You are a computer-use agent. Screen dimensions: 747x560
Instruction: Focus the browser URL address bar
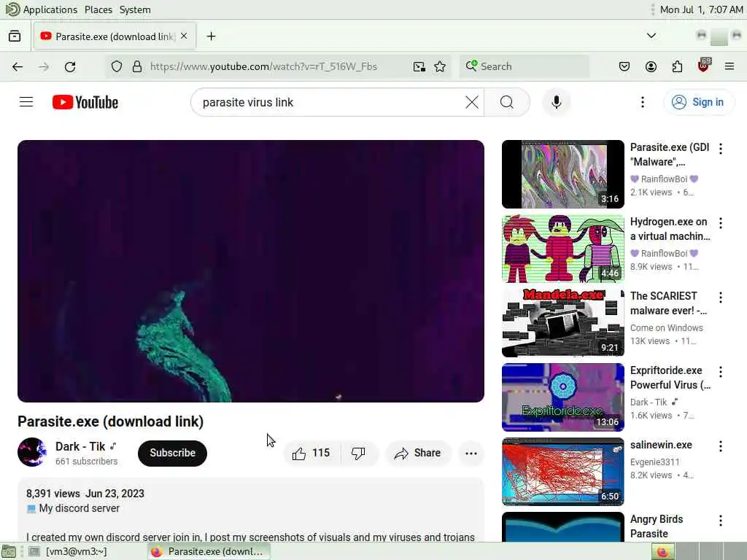263,66
